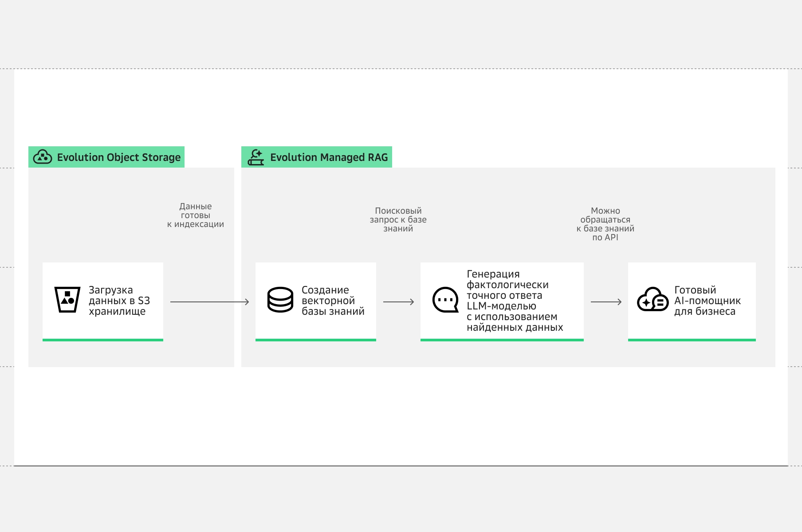This screenshot has width=802, height=532.
Task: Click the arrow pointing to the AI-помощник card
Action: (x=606, y=302)
